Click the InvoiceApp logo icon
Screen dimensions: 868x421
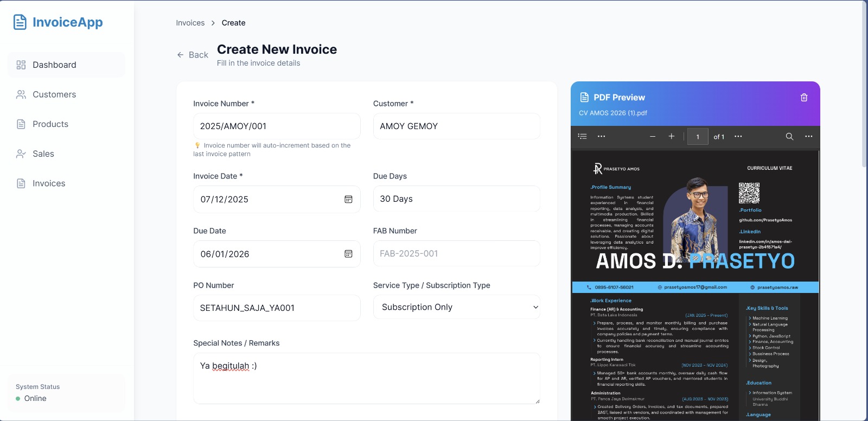coord(20,22)
